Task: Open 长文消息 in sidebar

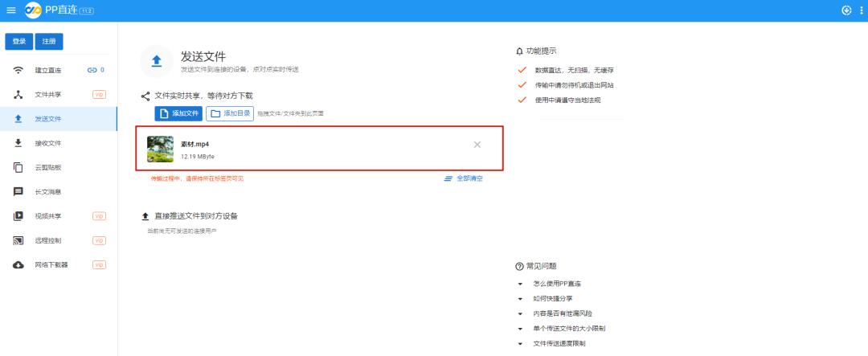Action: click(x=59, y=192)
